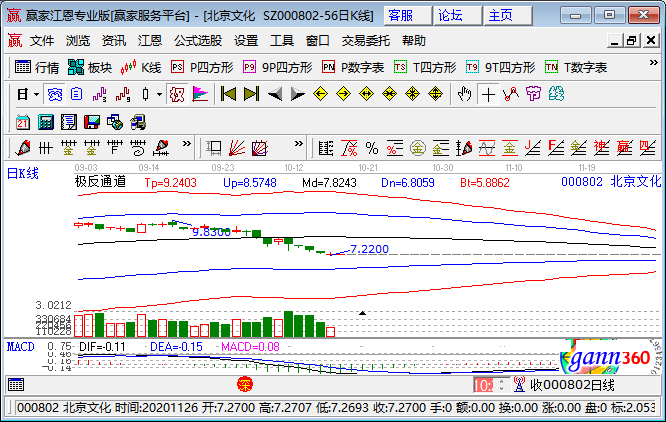
Task: Click the red 赢 angle line icon
Action: [x=624, y=148]
